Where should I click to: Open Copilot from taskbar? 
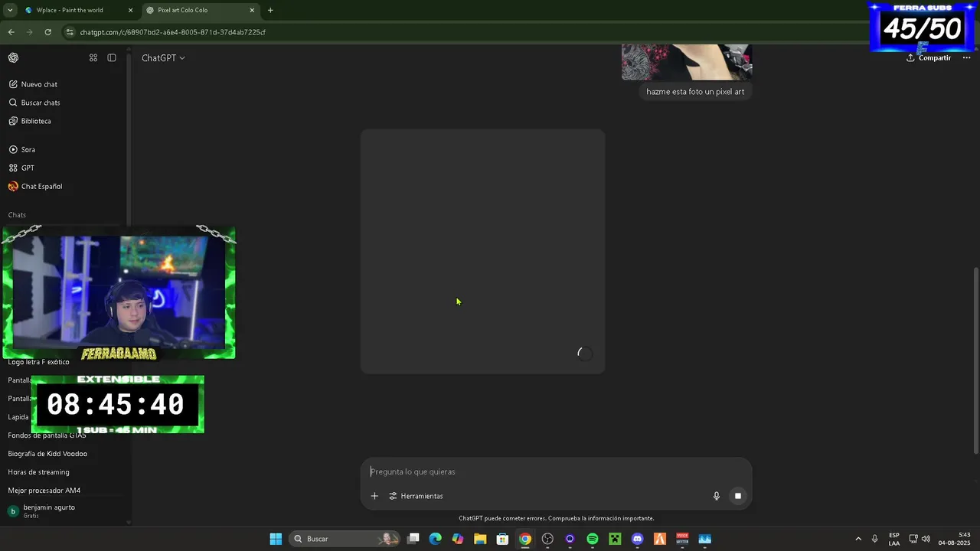coord(458,539)
